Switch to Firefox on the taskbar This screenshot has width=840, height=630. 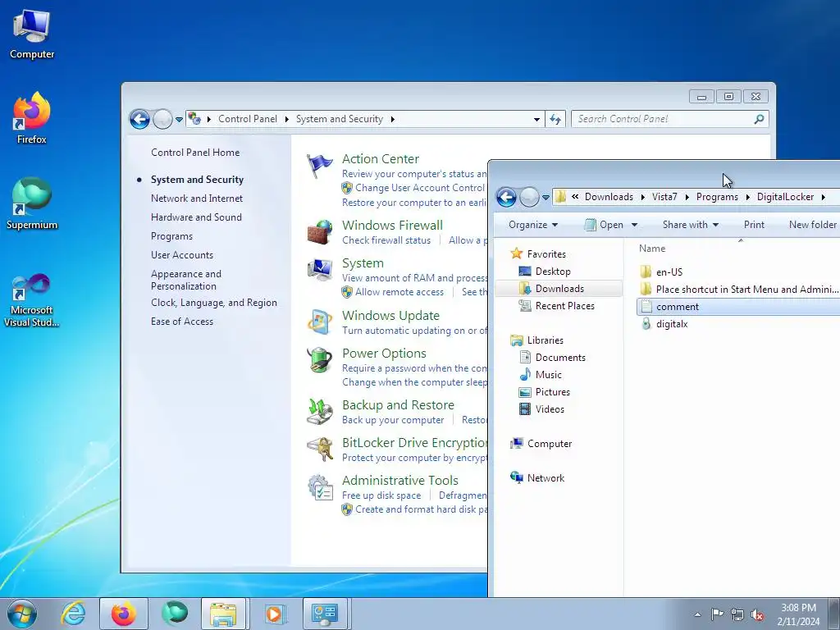123,614
